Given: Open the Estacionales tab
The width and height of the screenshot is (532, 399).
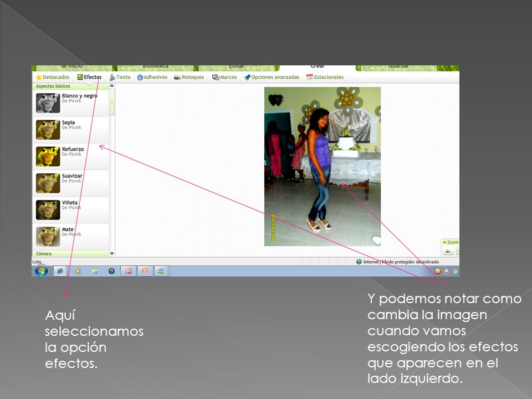Looking at the screenshot, I should [x=325, y=77].
